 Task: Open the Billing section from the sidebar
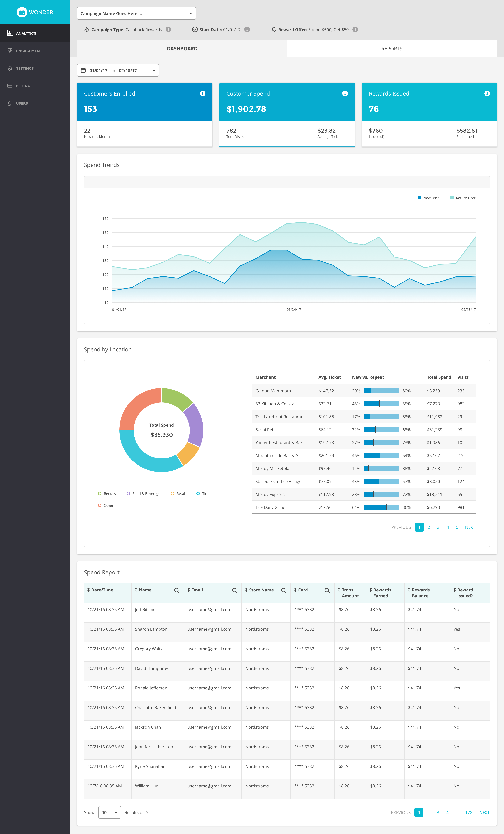tap(23, 86)
